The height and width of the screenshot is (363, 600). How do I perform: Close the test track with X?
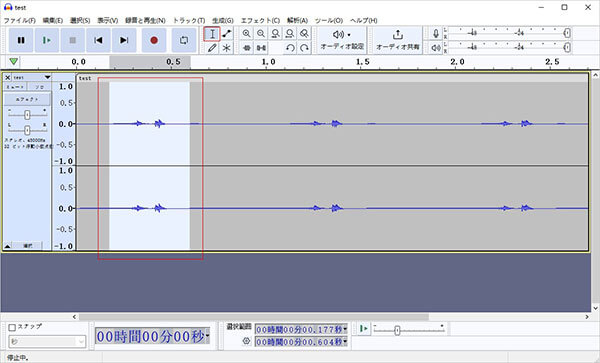7,77
